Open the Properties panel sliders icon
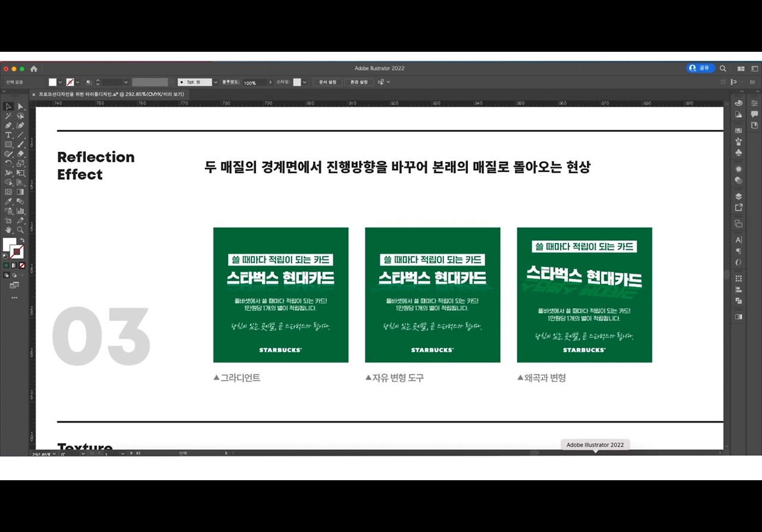Screen dimensions: 762x532 pos(754,103)
